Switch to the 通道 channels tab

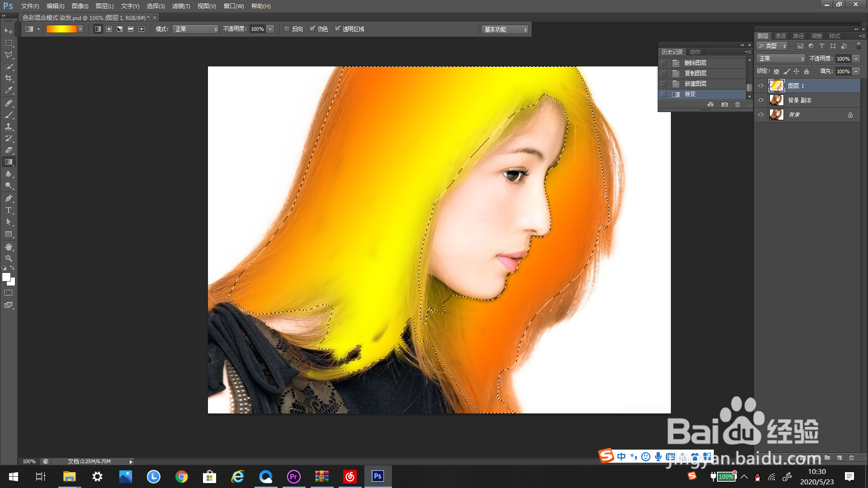click(x=780, y=36)
